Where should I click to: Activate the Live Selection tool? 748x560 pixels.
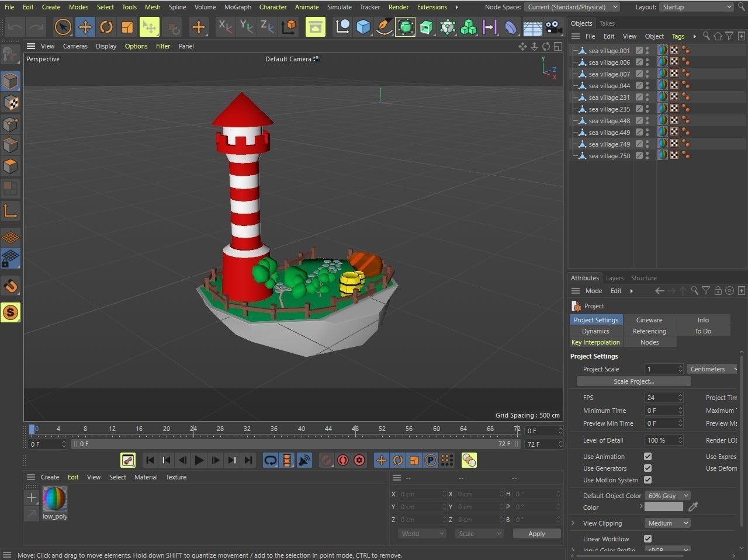pyautogui.click(x=63, y=27)
